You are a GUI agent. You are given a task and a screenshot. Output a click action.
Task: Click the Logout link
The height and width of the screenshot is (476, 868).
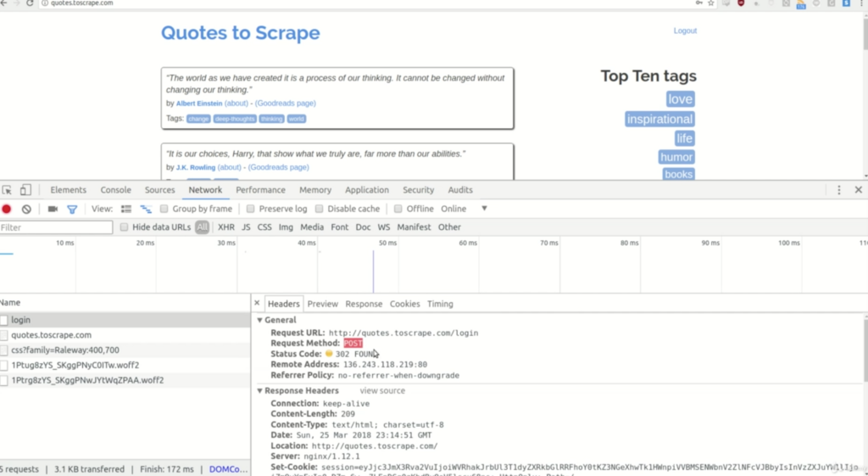click(x=685, y=31)
